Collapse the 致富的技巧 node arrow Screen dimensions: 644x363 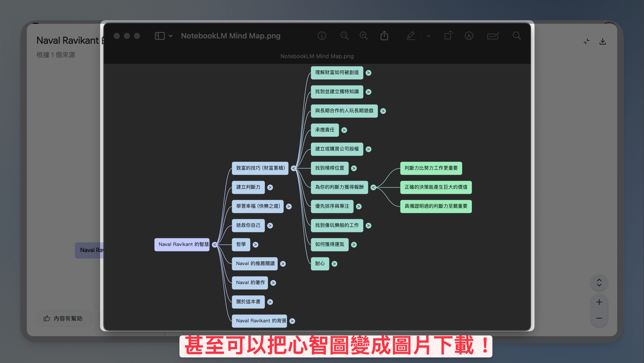click(293, 168)
